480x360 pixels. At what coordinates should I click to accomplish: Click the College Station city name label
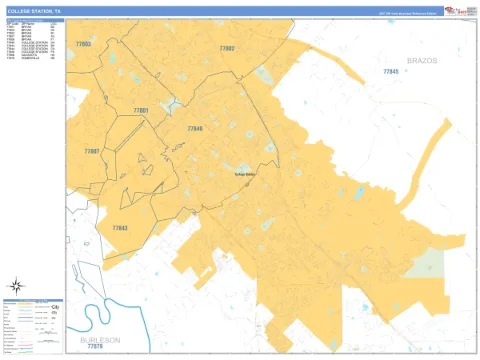coord(245,174)
